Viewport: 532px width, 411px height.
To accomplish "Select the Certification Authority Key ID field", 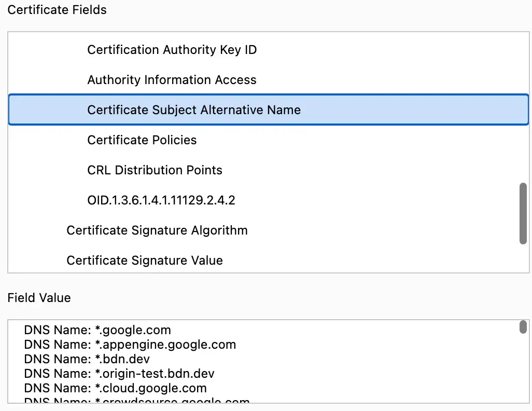I will tap(171, 50).
